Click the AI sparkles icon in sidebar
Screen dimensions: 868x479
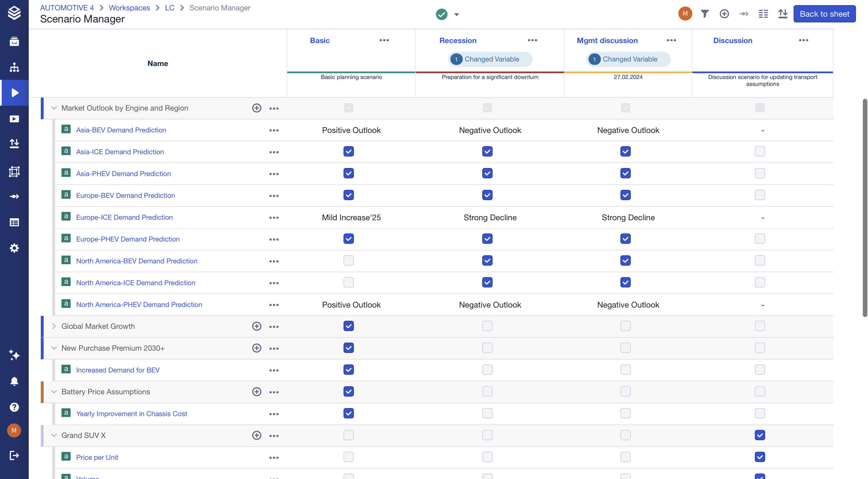click(14, 355)
